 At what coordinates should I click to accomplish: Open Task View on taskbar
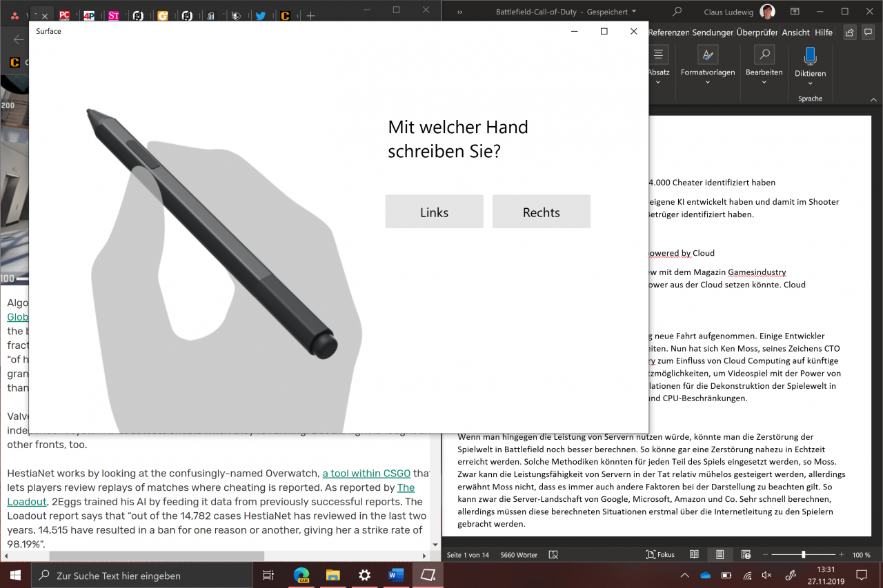pos(268,575)
